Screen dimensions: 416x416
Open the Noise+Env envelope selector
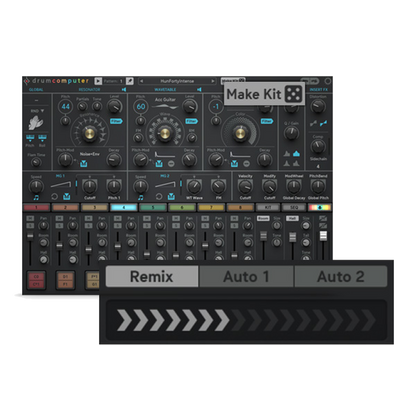point(90,154)
